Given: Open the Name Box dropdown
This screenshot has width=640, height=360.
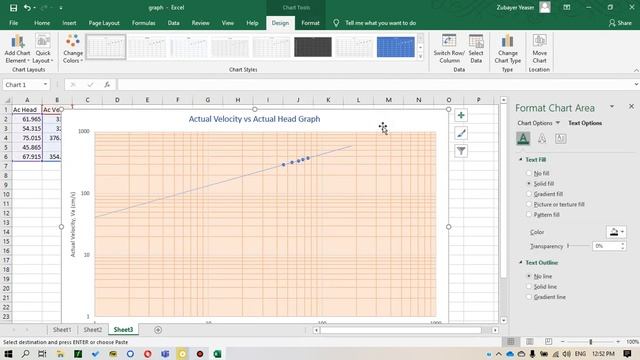Looking at the screenshot, I should [x=45, y=84].
